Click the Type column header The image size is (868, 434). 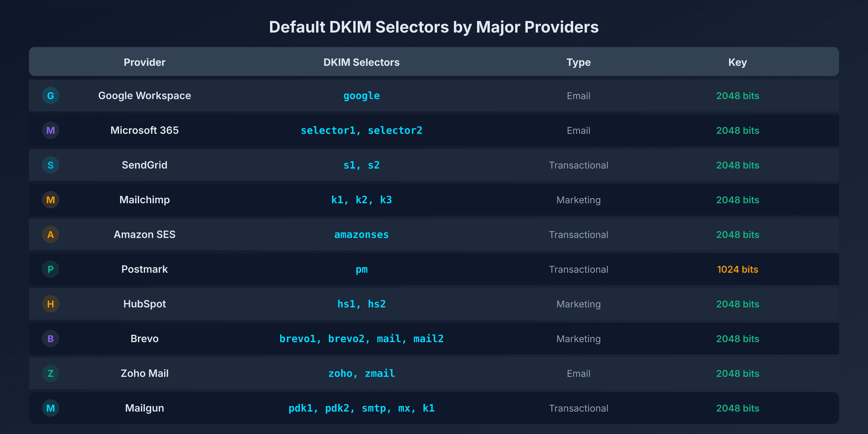(x=579, y=62)
